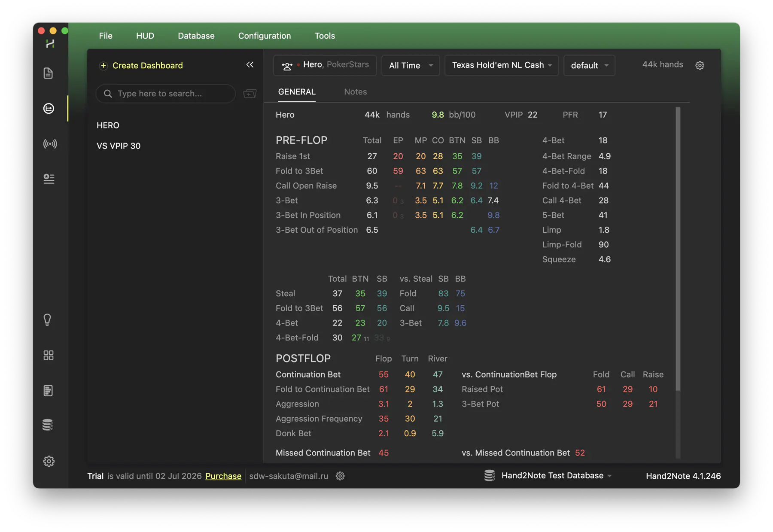Click the VPIP 22 header stat

[x=521, y=115]
